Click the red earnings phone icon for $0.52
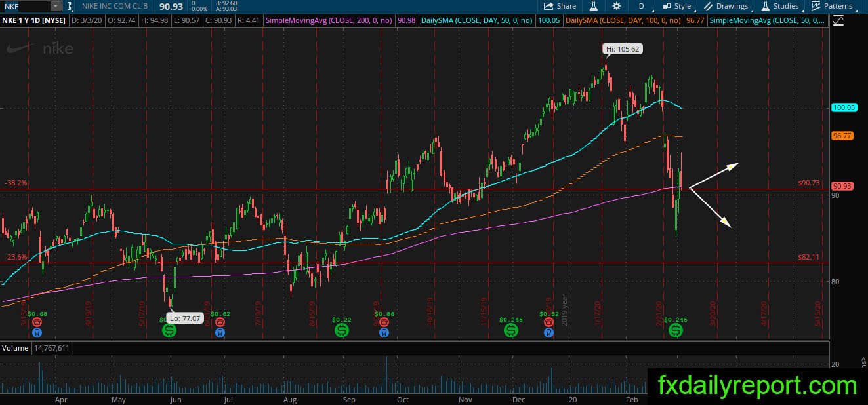 coord(548,322)
